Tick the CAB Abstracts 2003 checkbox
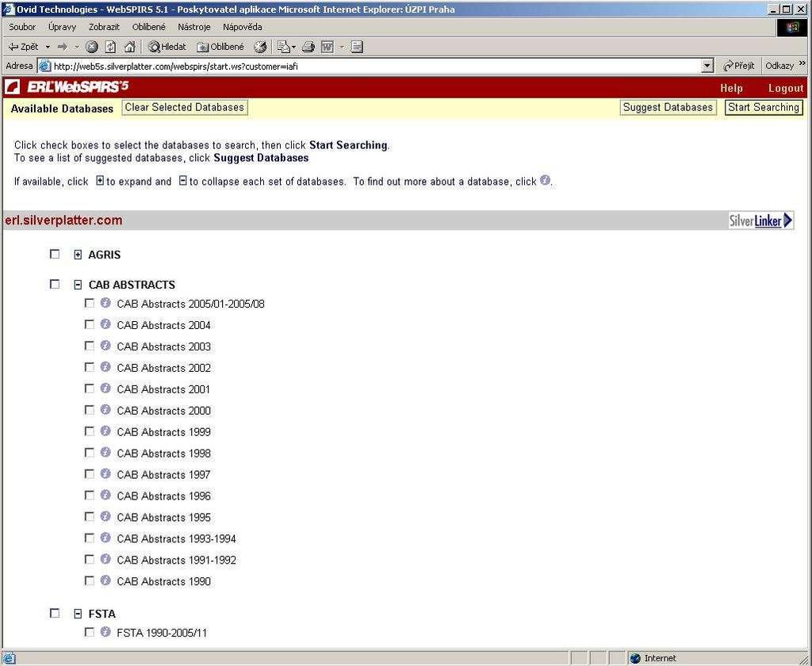Screen dimensions: 812x666 coord(90,346)
